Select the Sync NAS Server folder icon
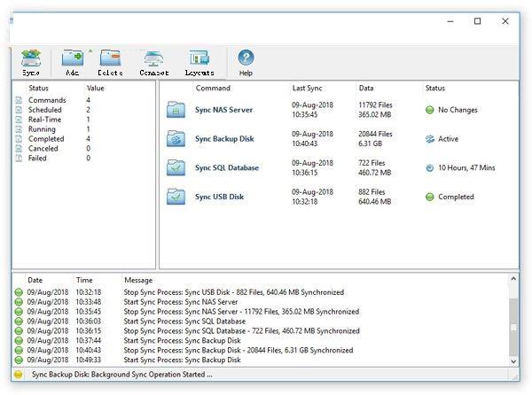The image size is (532, 395). click(176, 111)
